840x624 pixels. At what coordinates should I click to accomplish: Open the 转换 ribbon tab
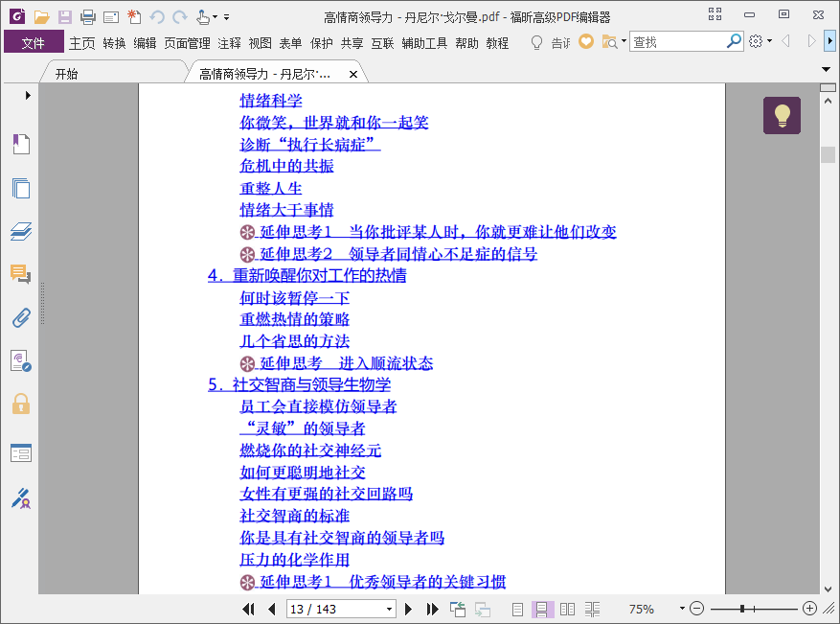[114, 43]
